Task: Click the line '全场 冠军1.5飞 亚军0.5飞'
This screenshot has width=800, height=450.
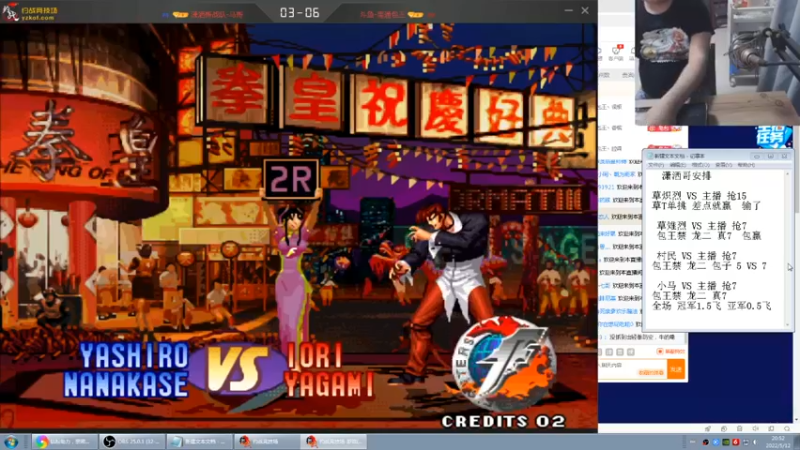Action: (711, 306)
